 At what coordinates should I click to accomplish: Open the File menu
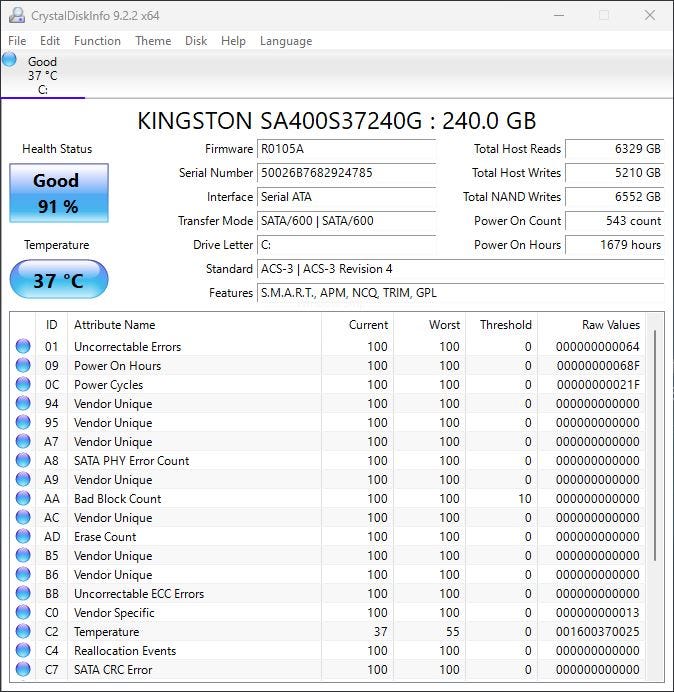click(17, 41)
